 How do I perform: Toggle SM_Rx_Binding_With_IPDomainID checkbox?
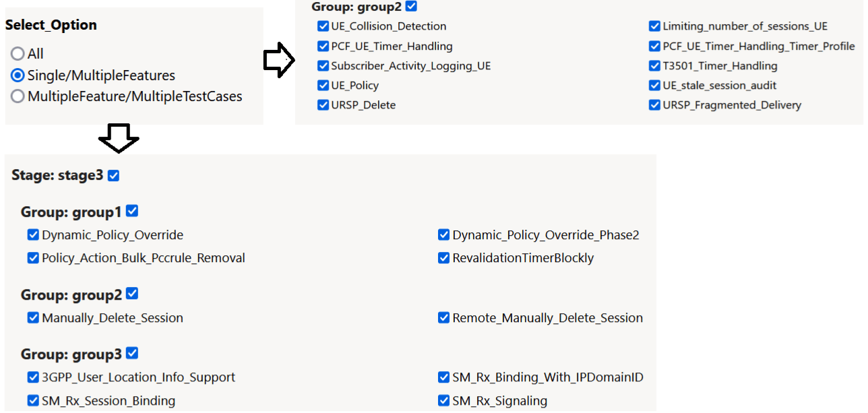[443, 377]
